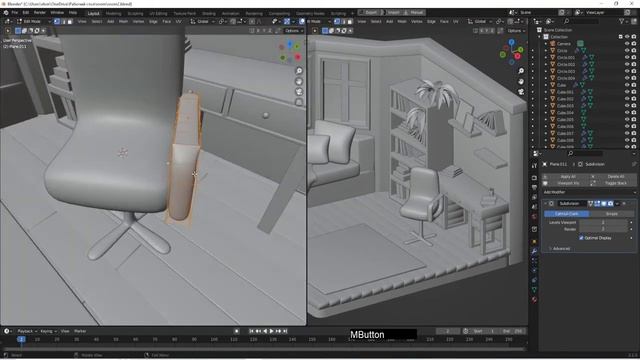Open Options dropdown in left viewport
The height and width of the screenshot is (360, 640).
[x=293, y=31]
